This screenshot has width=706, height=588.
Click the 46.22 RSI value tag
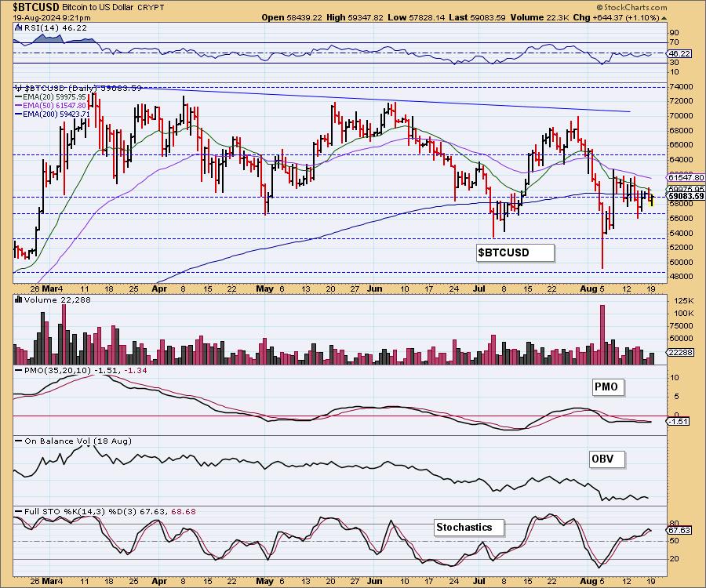(680, 53)
